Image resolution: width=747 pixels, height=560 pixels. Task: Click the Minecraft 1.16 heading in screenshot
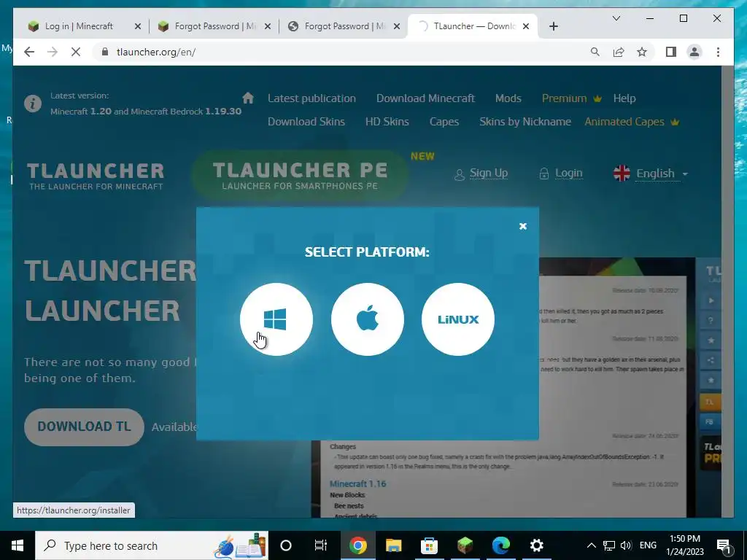pyautogui.click(x=357, y=484)
